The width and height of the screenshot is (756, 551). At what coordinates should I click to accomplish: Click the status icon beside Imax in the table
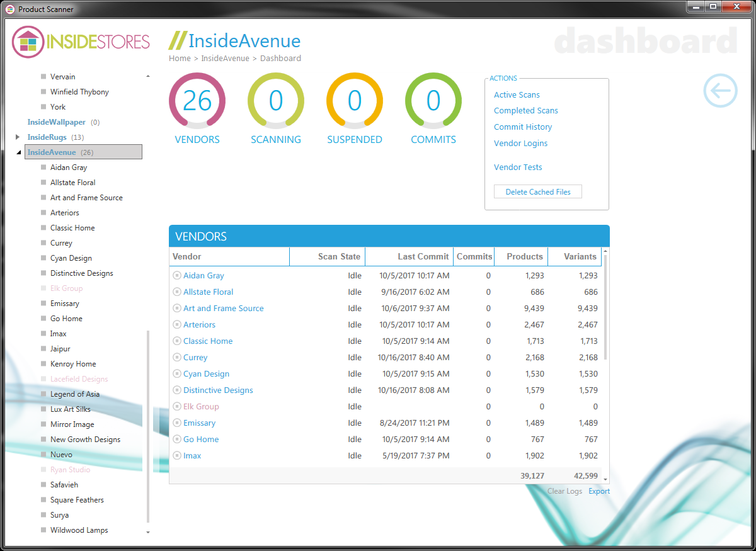coord(177,456)
